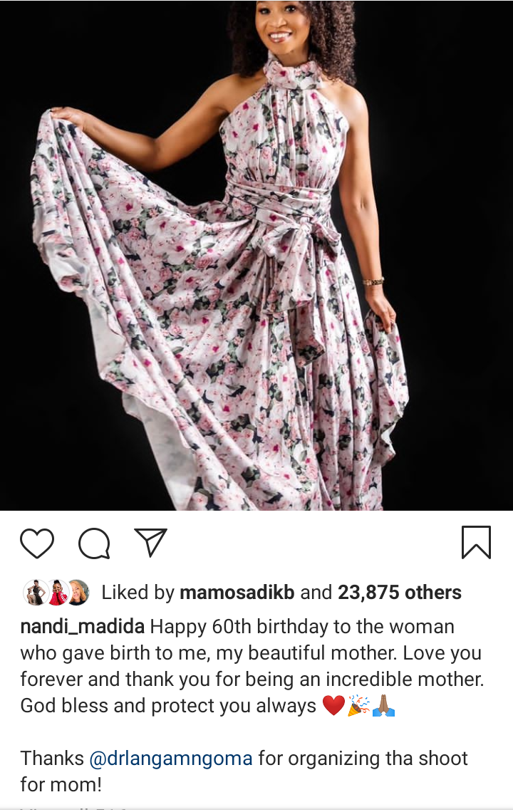The height and width of the screenshot is (812, 513).
Task: Visit the mamosadikb profile link
Action: [237, 593]
